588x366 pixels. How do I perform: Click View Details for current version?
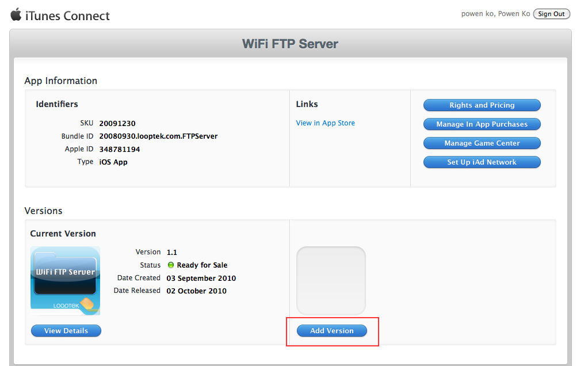[66, 331]
